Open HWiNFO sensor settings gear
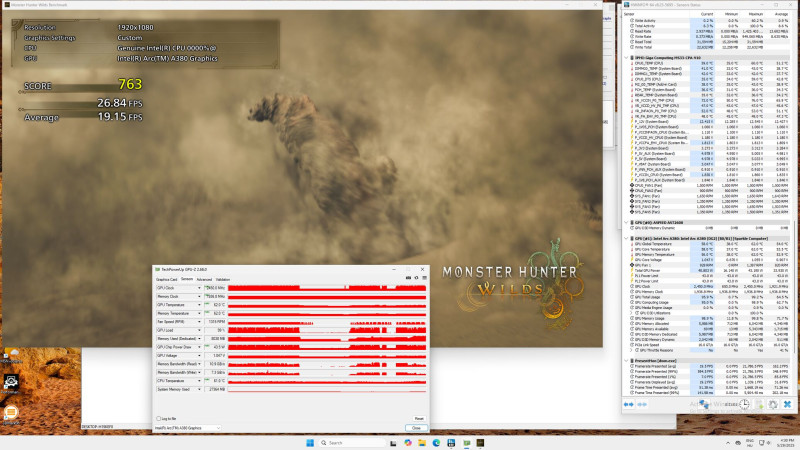 (773, 404)
